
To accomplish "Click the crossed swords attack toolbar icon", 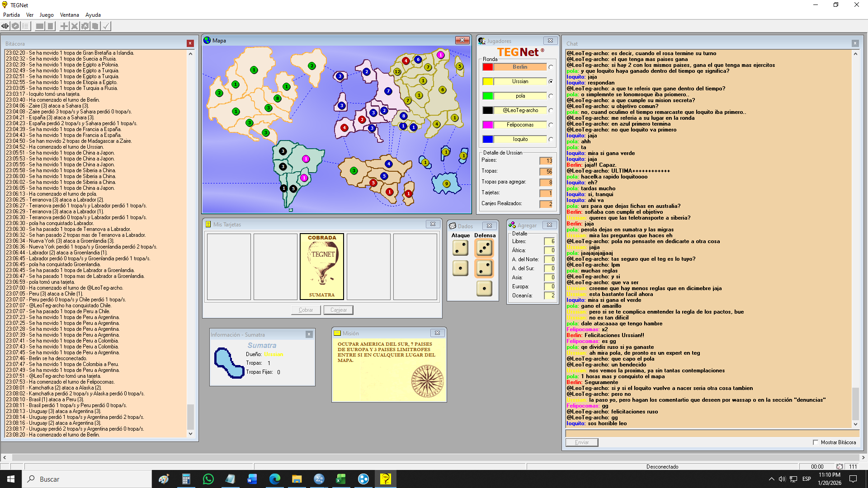I will click(x=75, y=26).
